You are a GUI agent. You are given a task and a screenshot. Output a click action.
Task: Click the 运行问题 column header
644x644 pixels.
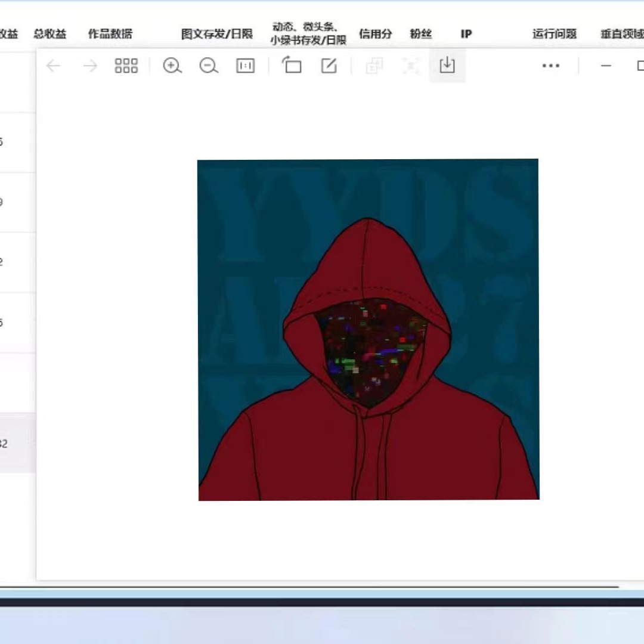[x=555, y=34]
